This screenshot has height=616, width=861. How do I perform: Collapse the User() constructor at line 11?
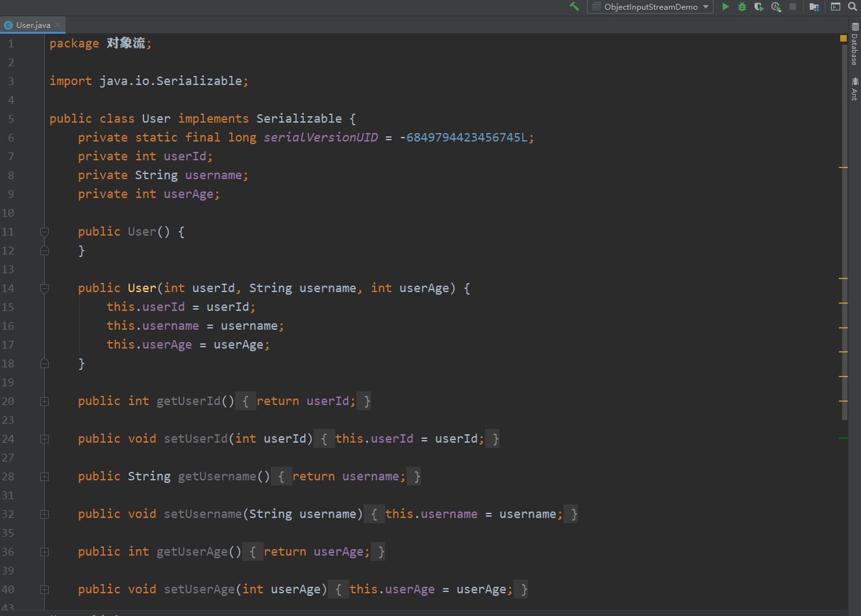pyautogui.click(x=44, y=232)
